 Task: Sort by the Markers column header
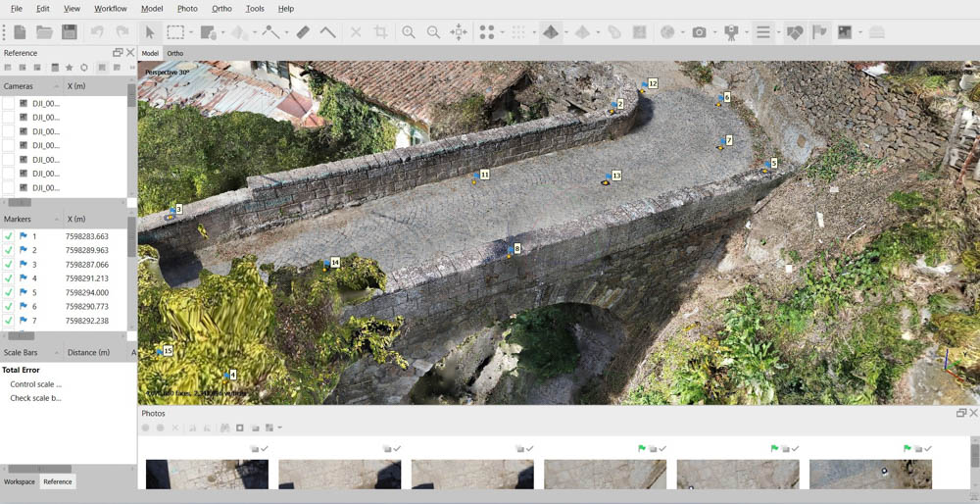pyautogui.click(x=31, y=220)
